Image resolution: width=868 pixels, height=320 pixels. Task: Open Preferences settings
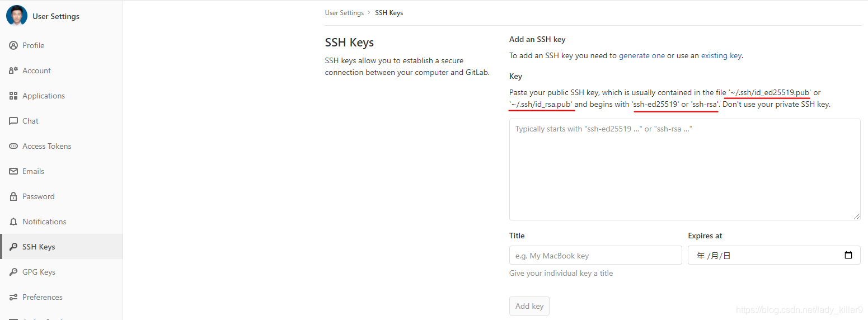click(62, 297)
